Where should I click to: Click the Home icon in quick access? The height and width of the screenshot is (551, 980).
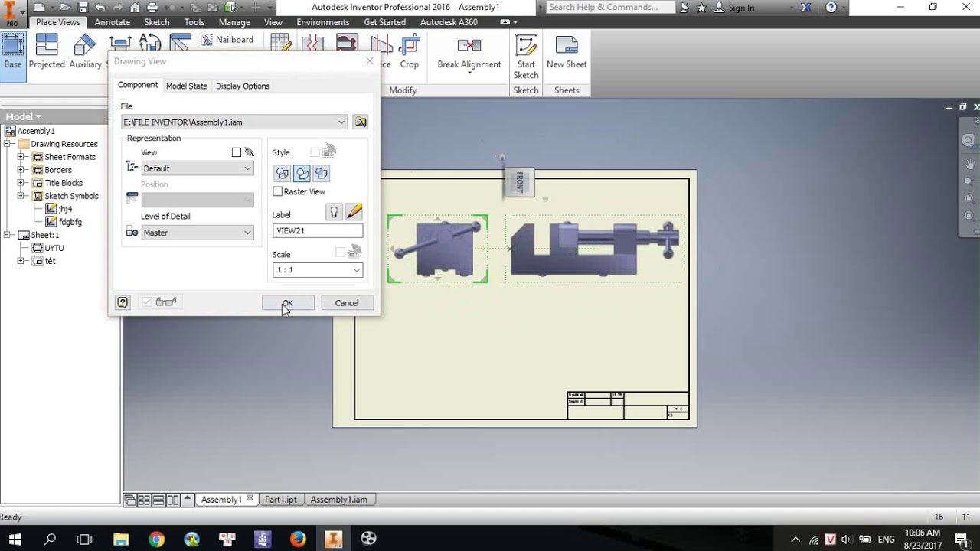(x=135, y=8)
